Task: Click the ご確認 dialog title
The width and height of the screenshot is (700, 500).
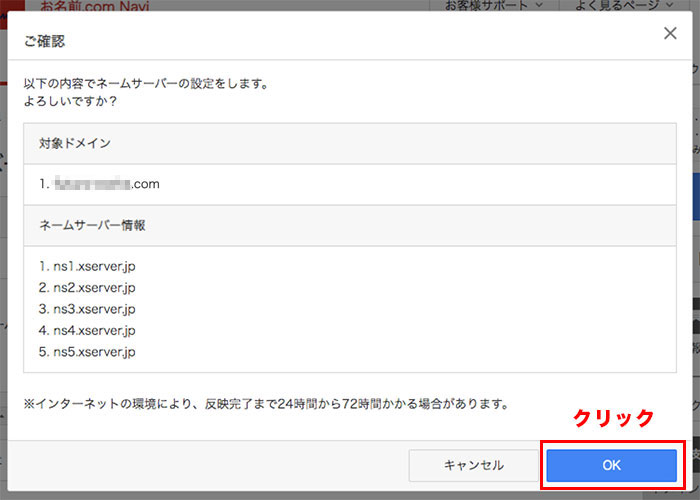Action: click(44, 42)
